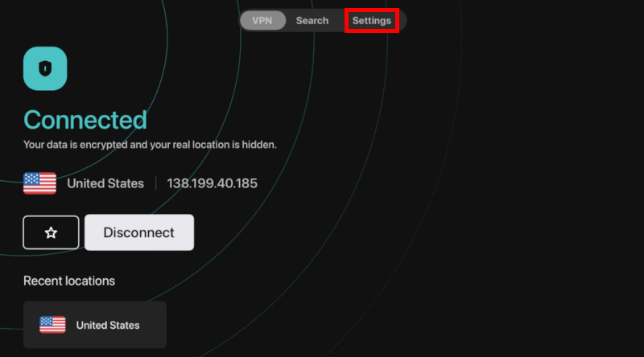
Task: Click the teal shield VPN status icon
Action: pos(45,68)
